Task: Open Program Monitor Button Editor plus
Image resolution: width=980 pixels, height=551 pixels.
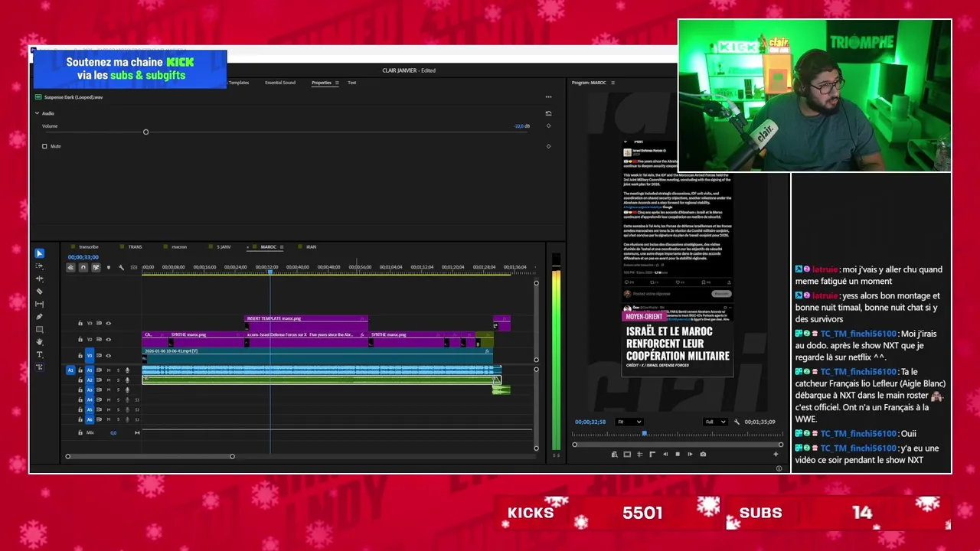Action: coord(776,454)
